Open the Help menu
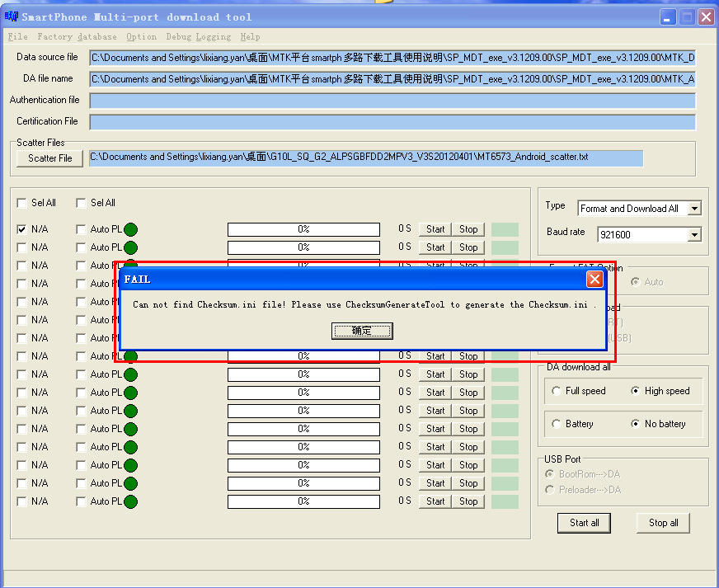Screen dimensions: 719x588 (250, 36)
